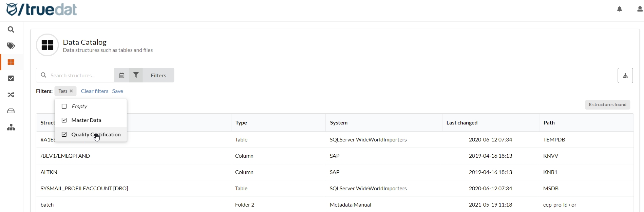644x212 pixels.
Task: Select the Data Catalog grid sidebar icon
Action: (11, 62)
